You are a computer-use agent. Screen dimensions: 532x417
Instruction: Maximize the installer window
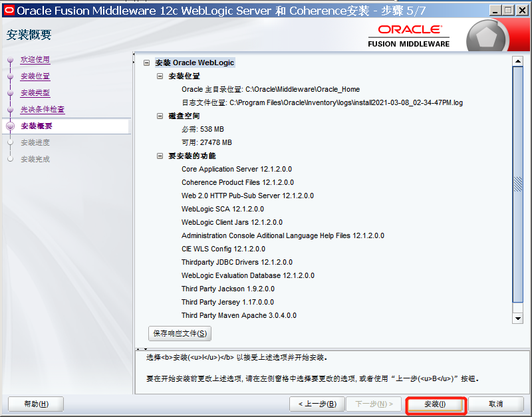click(508, 11)
